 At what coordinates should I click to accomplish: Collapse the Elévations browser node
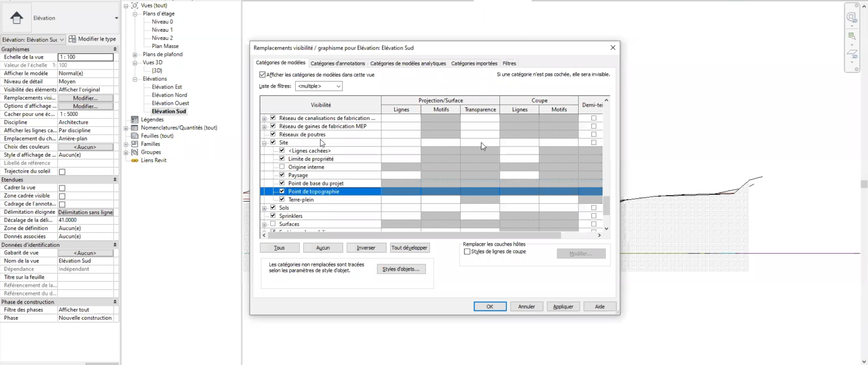click(x=135, y=79)
